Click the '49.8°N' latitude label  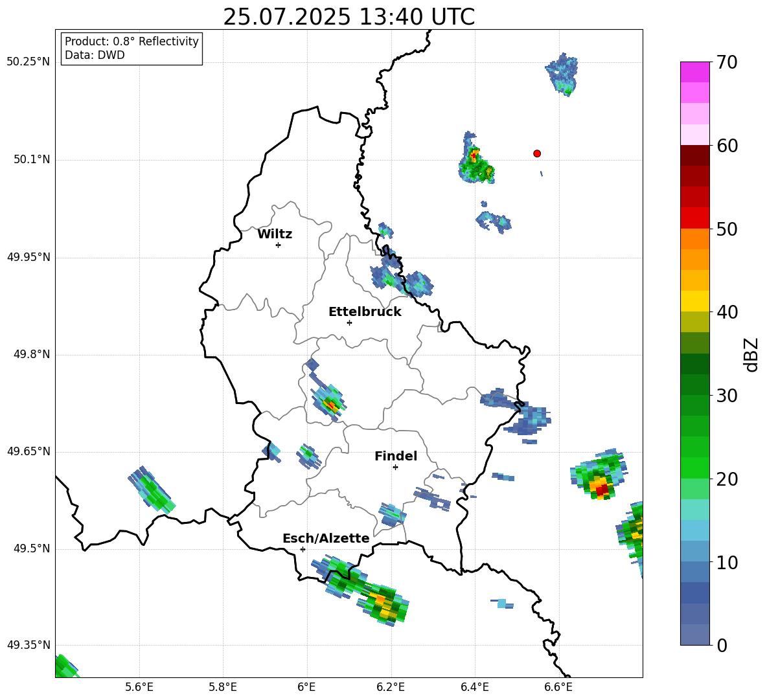(32, 354)
